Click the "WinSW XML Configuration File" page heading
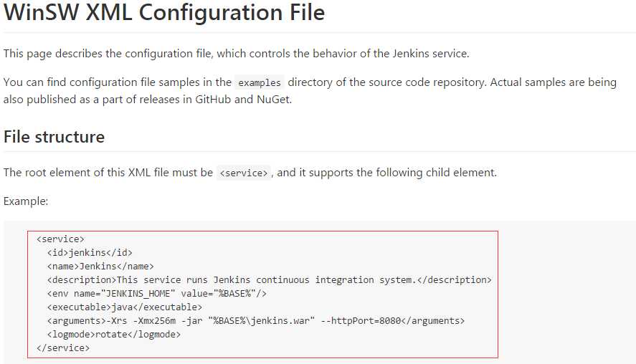Image resolution: width=636 pixels, height=364 pixels. (164, 13)
